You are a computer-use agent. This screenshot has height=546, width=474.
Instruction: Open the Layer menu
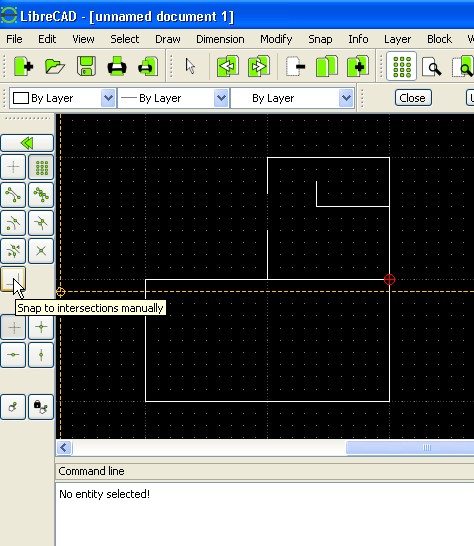click(397, 39)
